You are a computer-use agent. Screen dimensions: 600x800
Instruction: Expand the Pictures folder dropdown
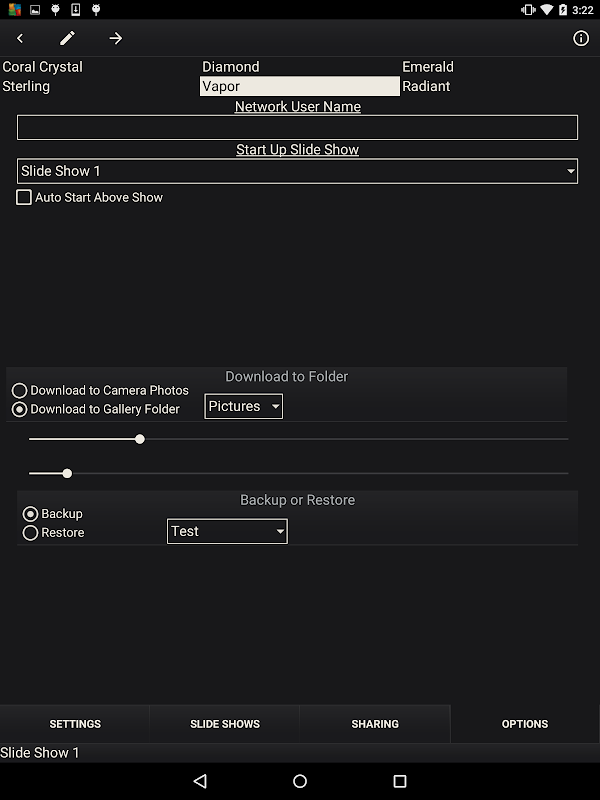(x=243, y=406)
